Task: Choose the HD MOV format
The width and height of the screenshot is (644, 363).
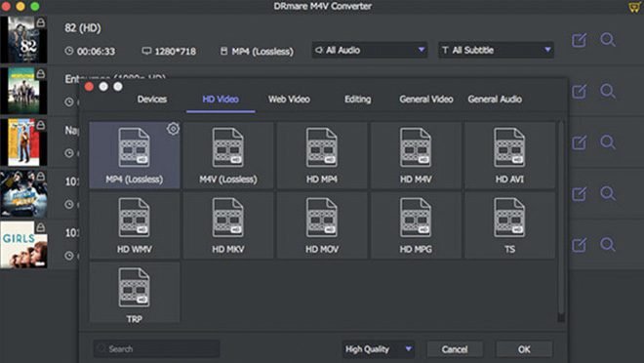Action: coord(322,225)
